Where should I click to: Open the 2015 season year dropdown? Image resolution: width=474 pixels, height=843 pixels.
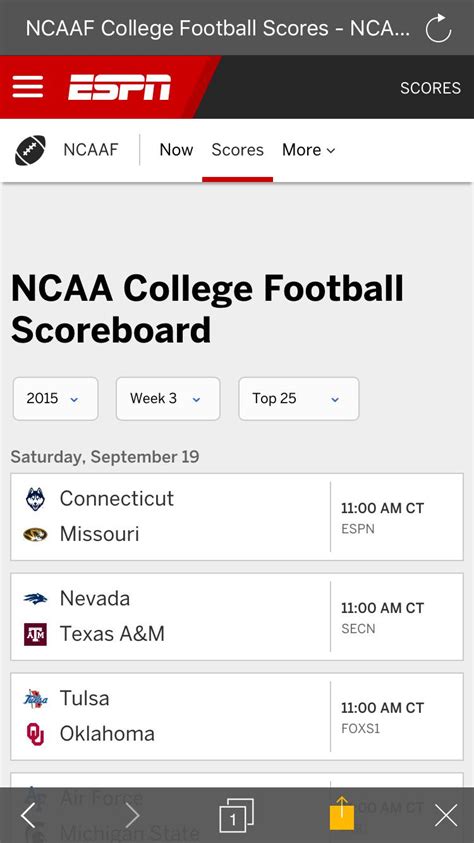point(55,399)
